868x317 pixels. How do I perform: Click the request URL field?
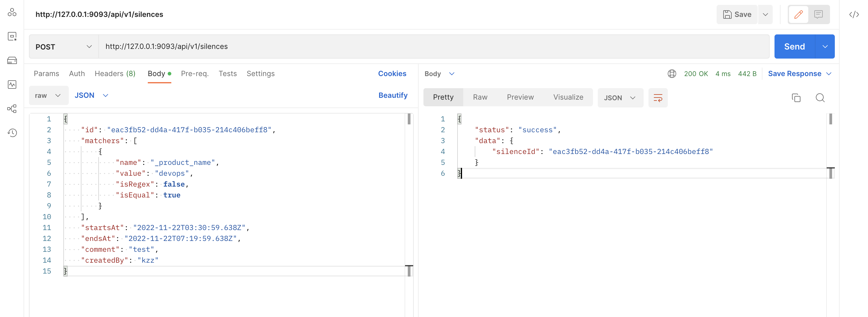[x=434, y=46]
